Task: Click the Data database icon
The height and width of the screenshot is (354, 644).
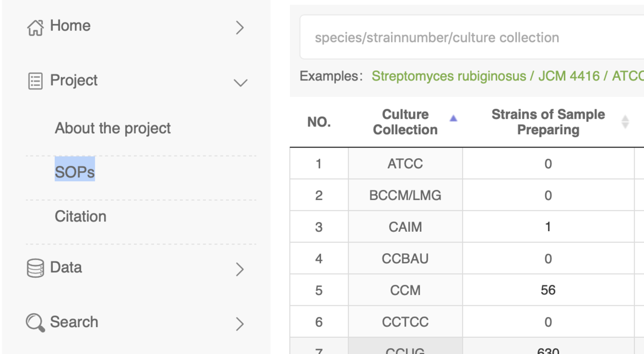Action: 35,268
